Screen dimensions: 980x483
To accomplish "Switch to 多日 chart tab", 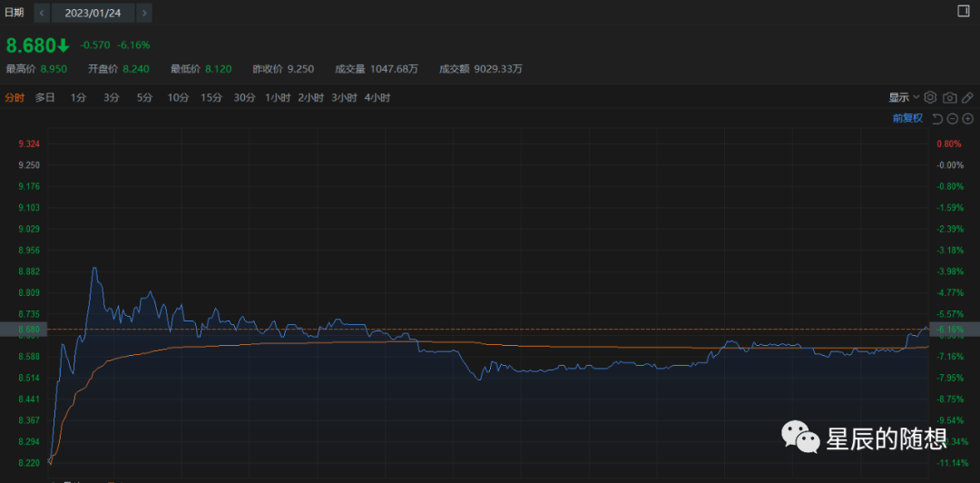I will [45, 98].
